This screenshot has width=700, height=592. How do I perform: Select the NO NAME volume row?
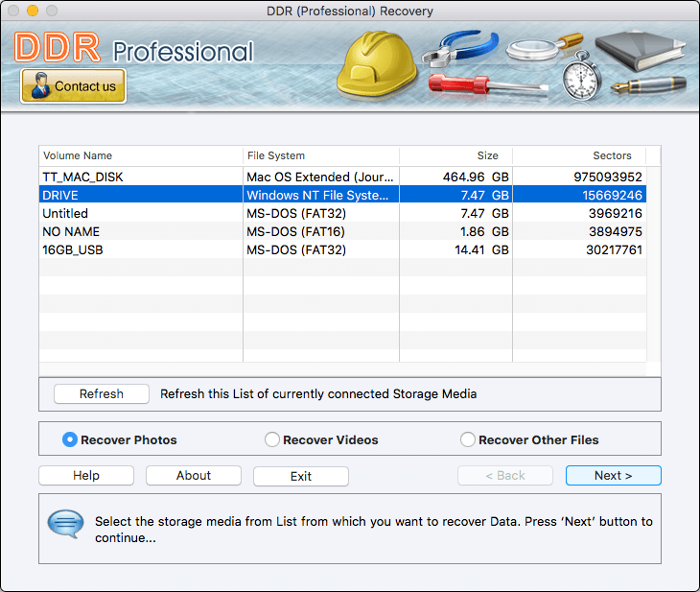[x=342, y=231]
